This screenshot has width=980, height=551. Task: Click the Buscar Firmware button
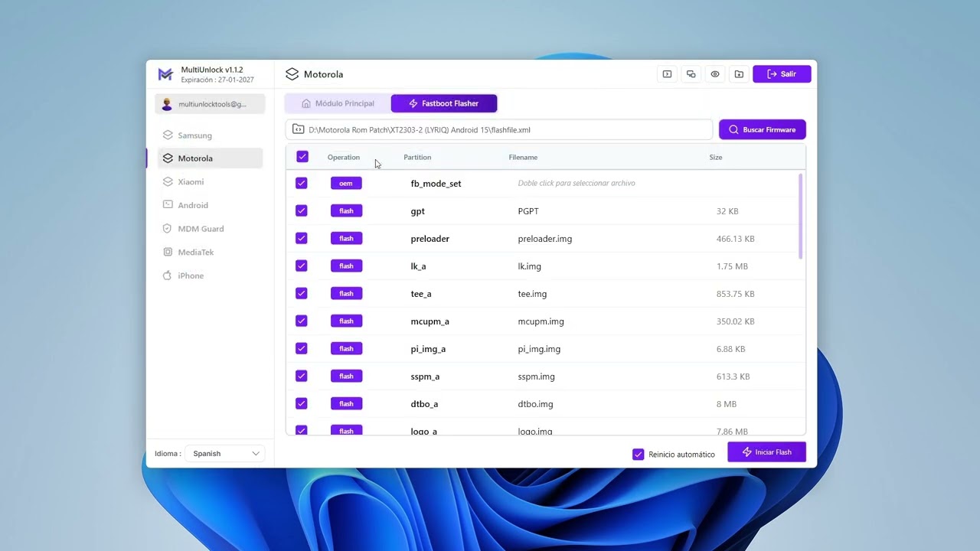pos(763,129)
